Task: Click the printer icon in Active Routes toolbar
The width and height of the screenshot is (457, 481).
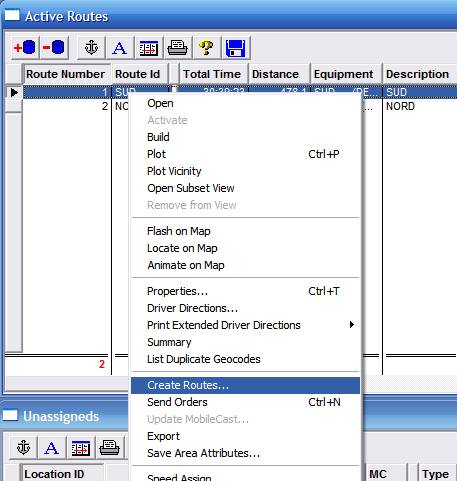Action: (177, 48)
